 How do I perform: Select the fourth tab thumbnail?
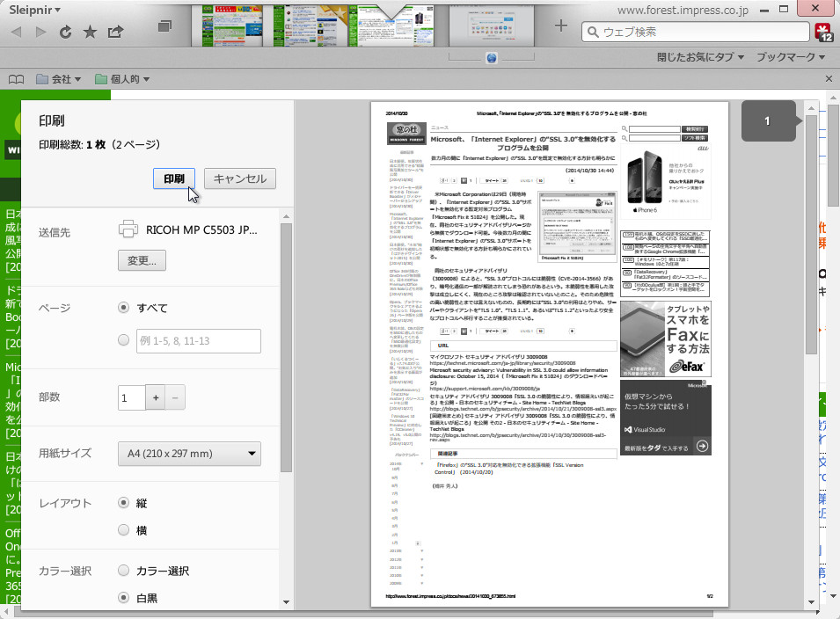[x=492, y=26]
